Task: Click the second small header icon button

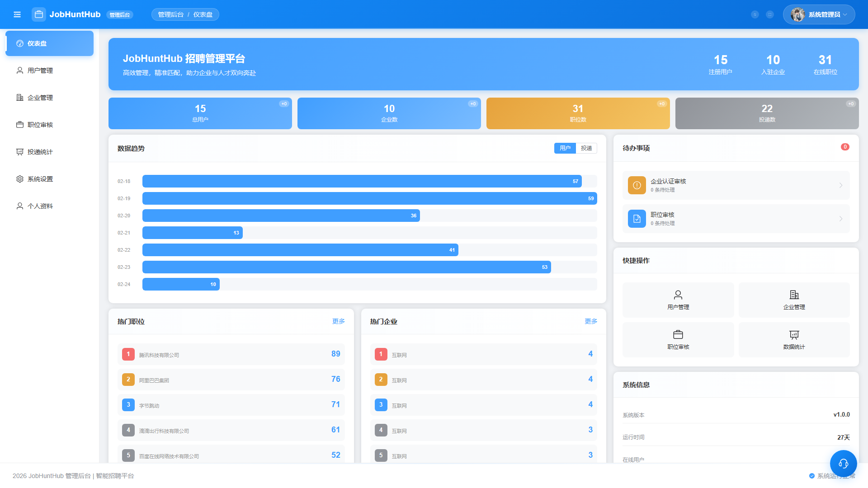Action: [770, 14]
